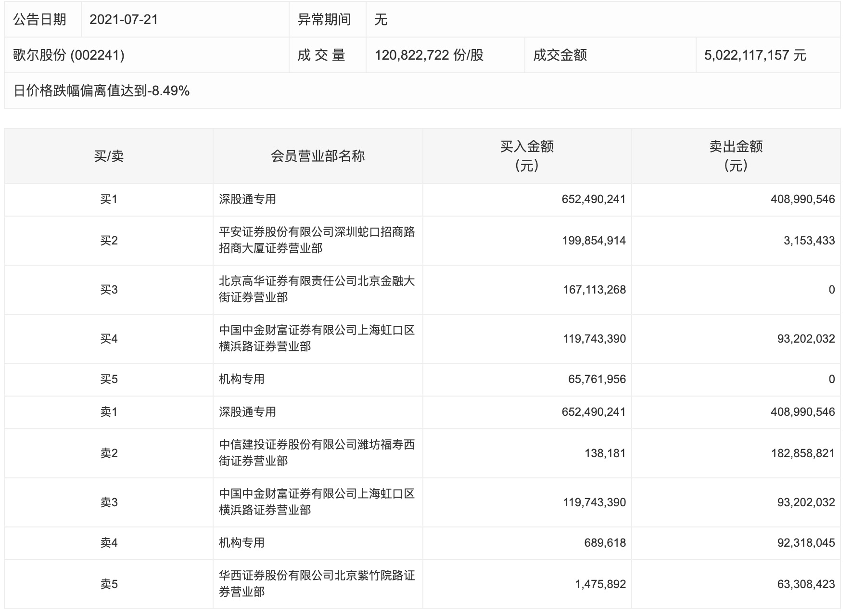Image resolution: width=865 pixels, height=616 pixels.
Task: Click the turnover value 5,022,117,157 元
Action: pyautogui.click(x=755, y=55)
